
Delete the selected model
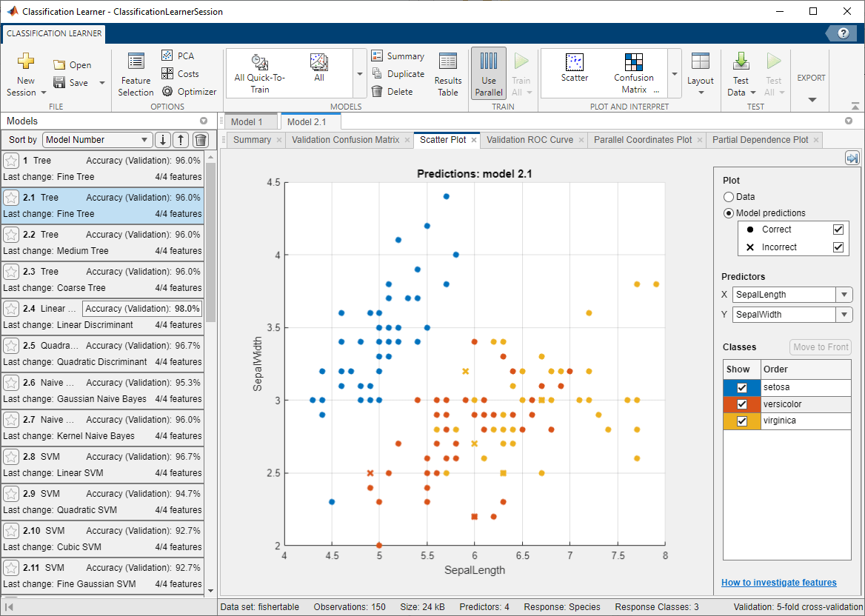(378, 92)
